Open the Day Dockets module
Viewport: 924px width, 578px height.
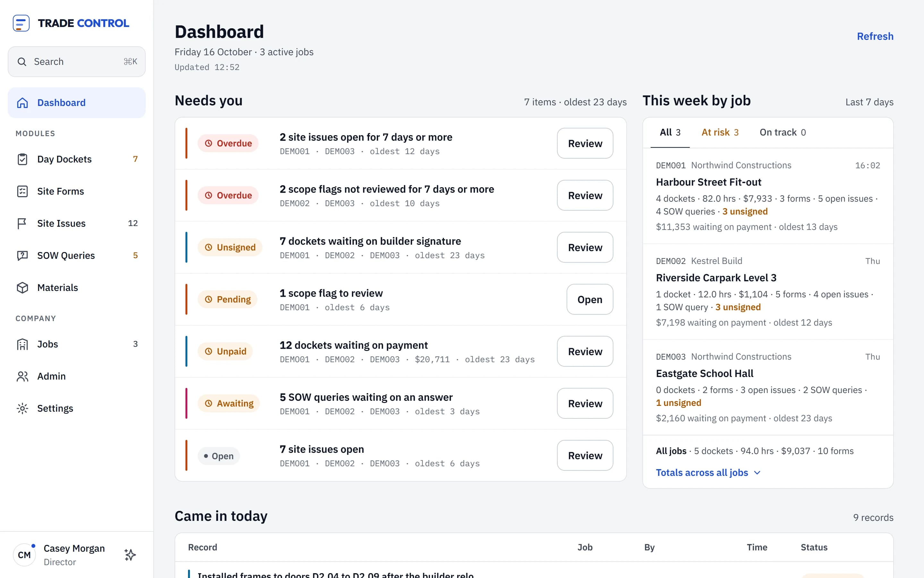76,159
